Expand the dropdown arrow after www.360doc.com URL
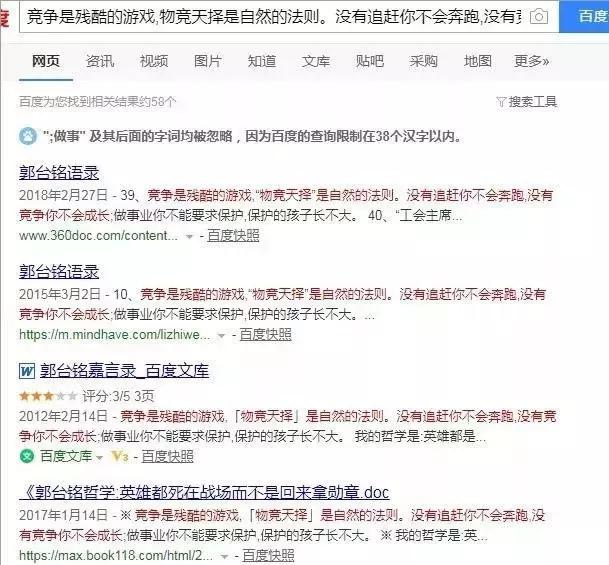This screenshot has width=609, height=565. 189,236
